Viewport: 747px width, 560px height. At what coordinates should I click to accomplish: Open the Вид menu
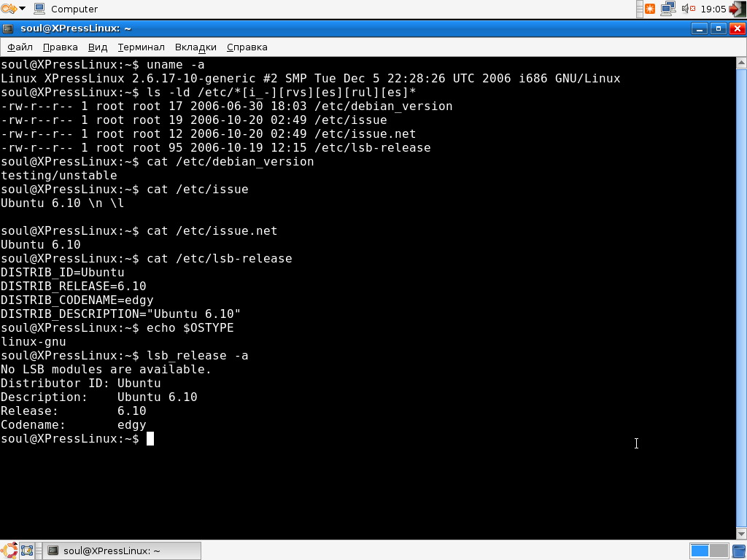point(98,47)
